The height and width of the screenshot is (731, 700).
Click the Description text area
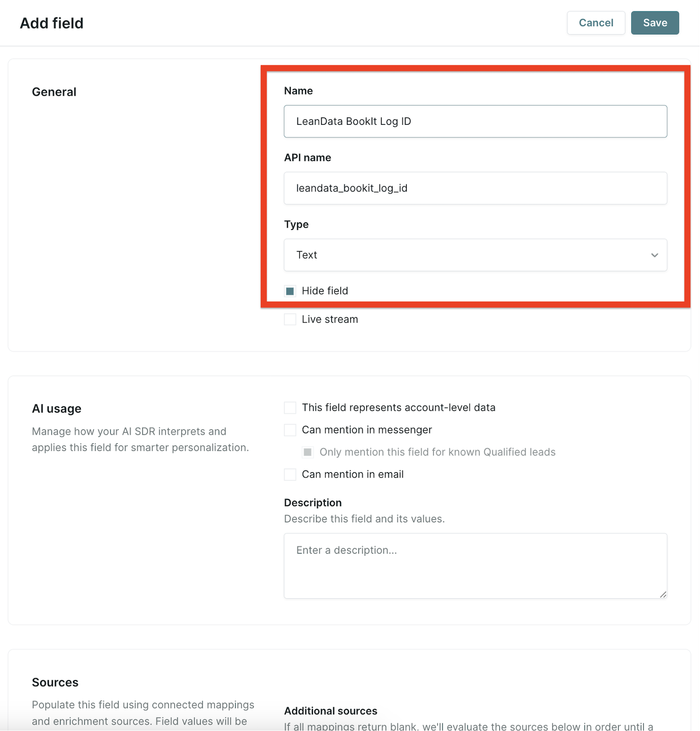[475, 565]
